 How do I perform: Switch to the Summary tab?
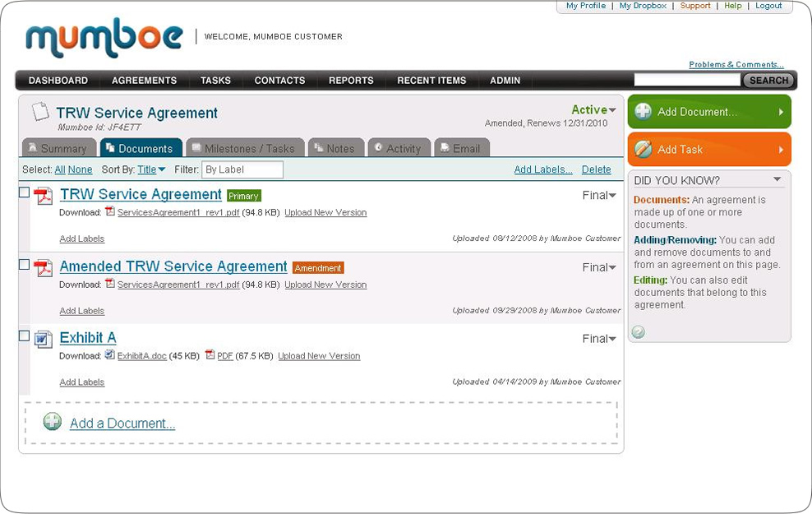point(59,148)
